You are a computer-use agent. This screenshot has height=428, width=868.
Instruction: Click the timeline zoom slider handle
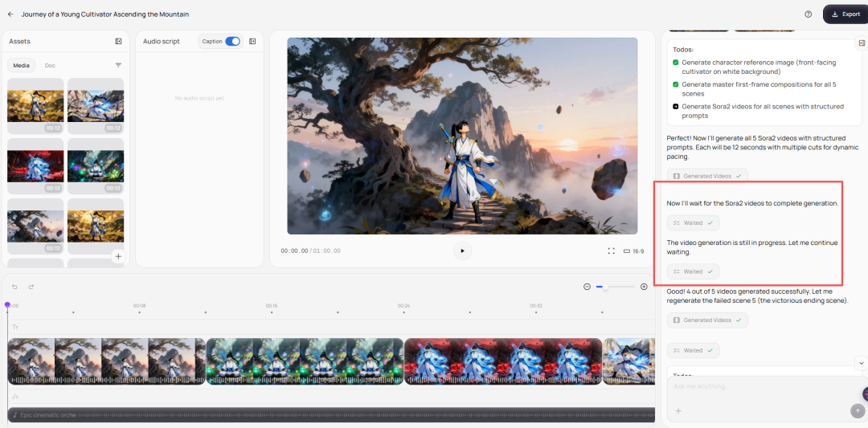[x=606, y=287]
